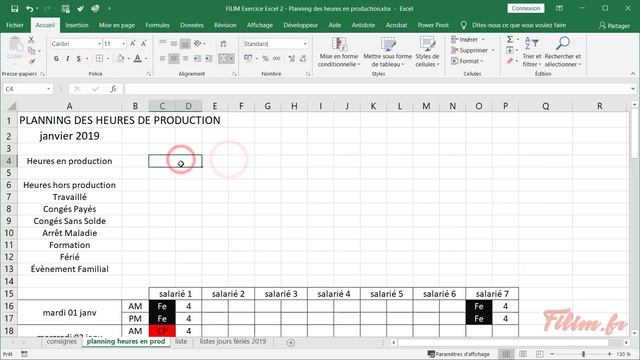This screenshot has height=360, width=640.
Task: Click the name box showing C4
Action: click(27, 89)
